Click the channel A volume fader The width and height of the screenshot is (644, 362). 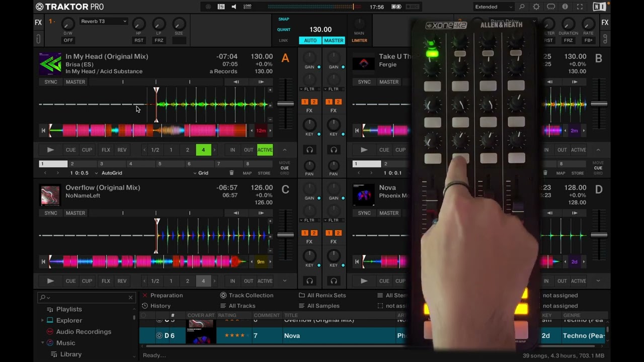pos(285,104)
